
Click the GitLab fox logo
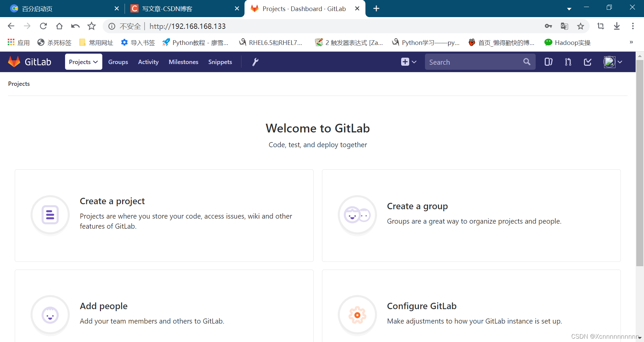tap(14, 62)
